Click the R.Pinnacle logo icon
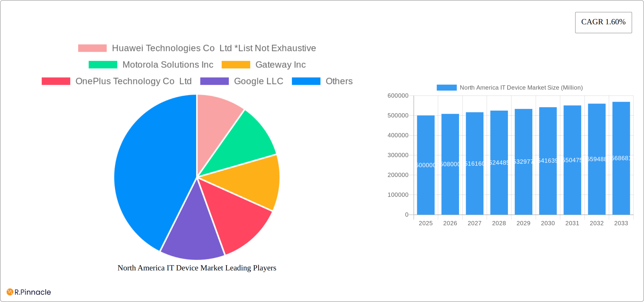The image size is (644, 302). tap(10, 292)
